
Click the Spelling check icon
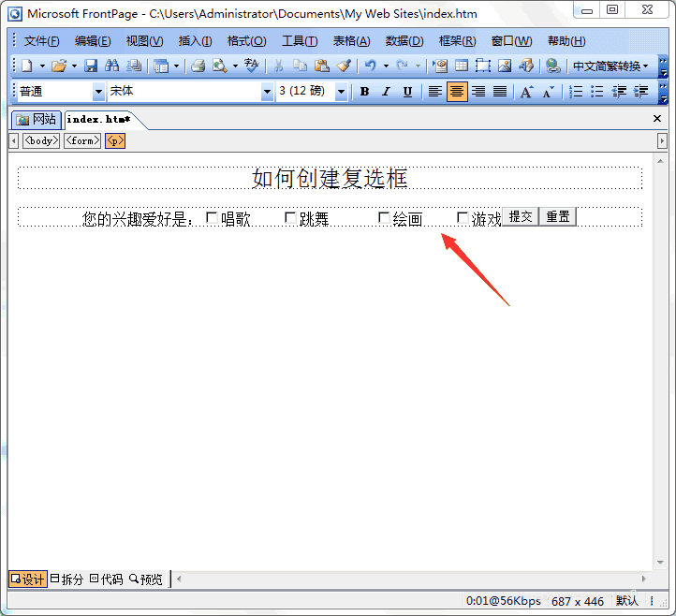[x=251, y=66]
